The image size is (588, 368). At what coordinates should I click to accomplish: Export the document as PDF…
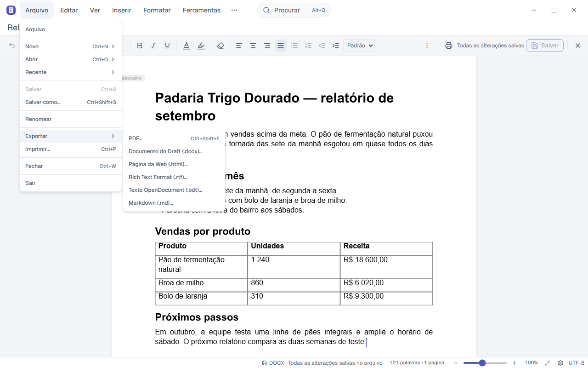coord(174,138)
